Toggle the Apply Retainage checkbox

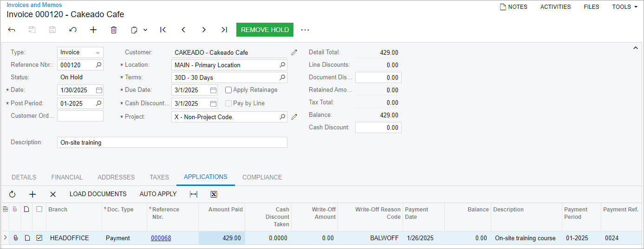point(228,90)
